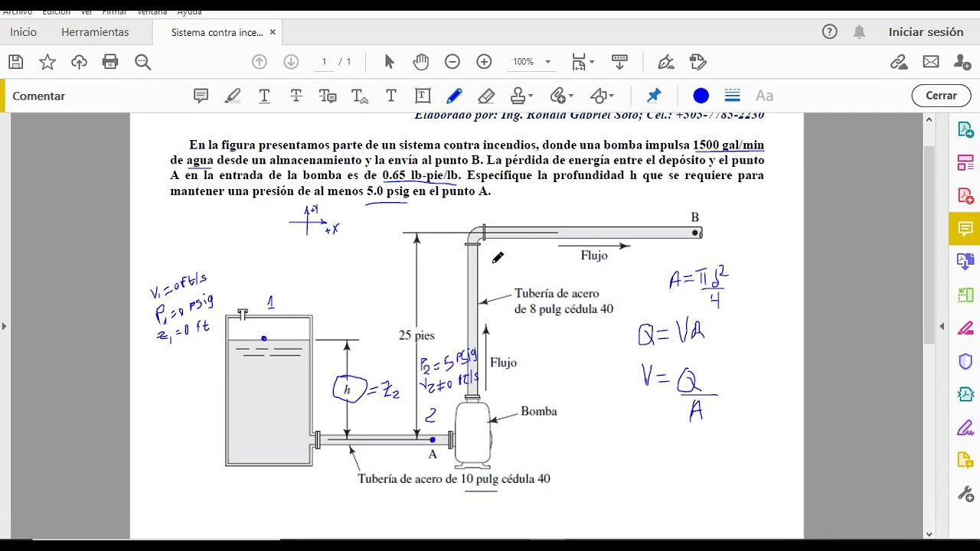Open the More tools wrench icon
The image size is (980, 551).
(x=965, y=494)
